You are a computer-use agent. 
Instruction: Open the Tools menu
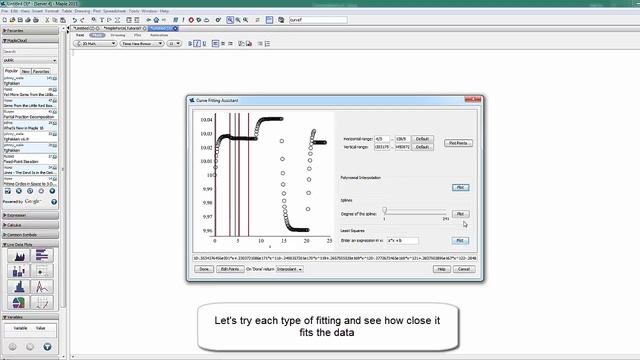coord(133,11)
